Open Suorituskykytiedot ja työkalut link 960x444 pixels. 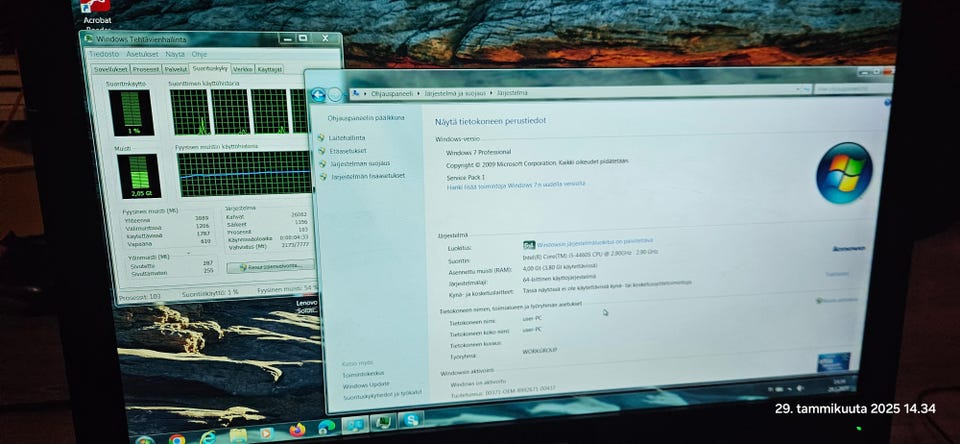[x=382, y=396]
